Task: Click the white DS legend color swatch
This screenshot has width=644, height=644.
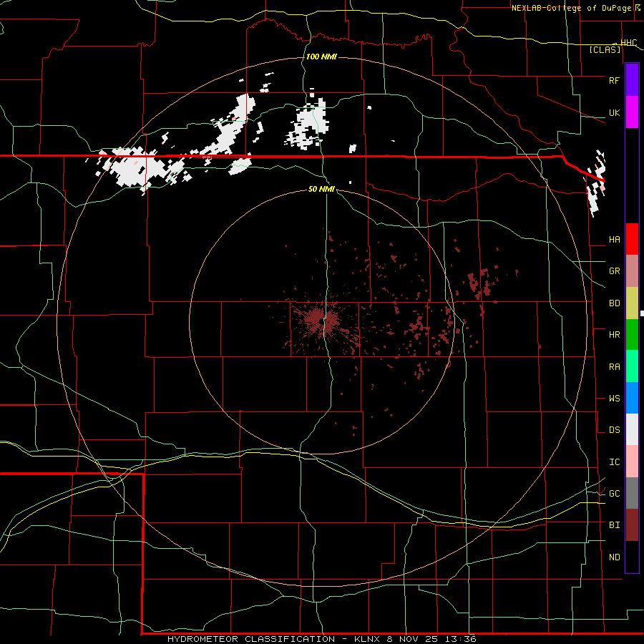Action: [x=632, y=429]
